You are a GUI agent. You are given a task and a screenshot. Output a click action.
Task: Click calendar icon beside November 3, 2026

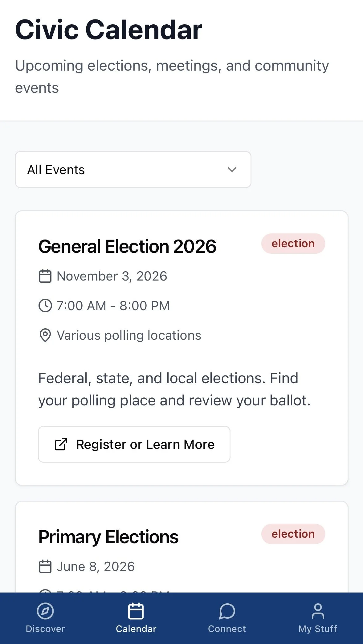coord(45,276)
